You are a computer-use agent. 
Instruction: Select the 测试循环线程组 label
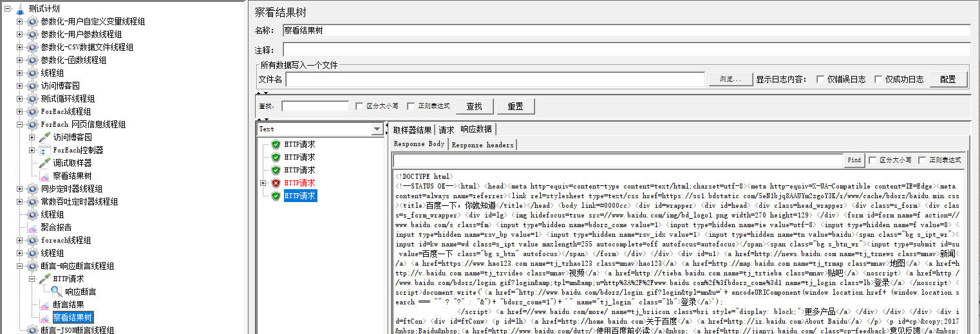[x=68, y=98]
